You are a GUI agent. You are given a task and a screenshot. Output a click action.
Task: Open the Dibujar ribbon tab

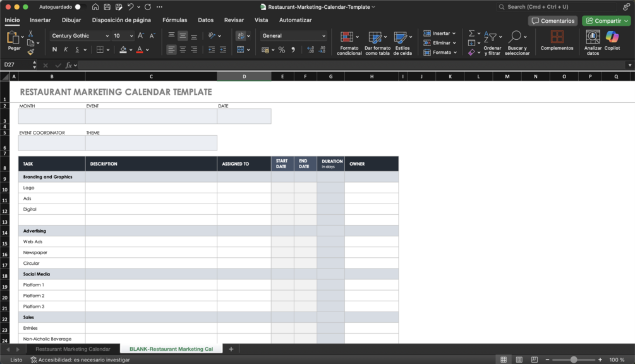click(x=71, y=20)
